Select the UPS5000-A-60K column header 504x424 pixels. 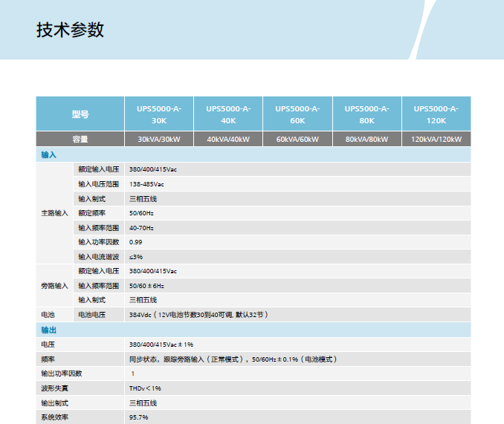pyautogui.click(x=297, y=114)
